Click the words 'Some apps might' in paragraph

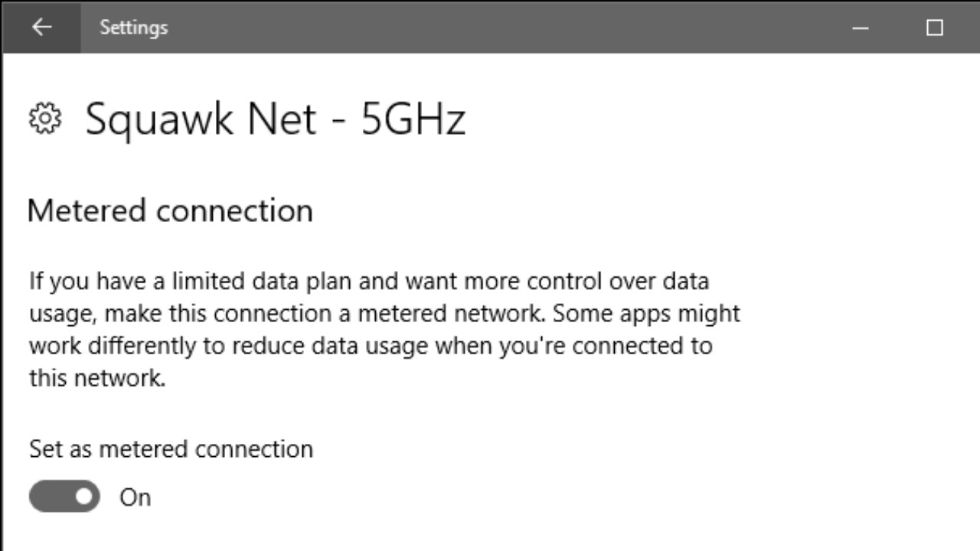pos(646,313)
